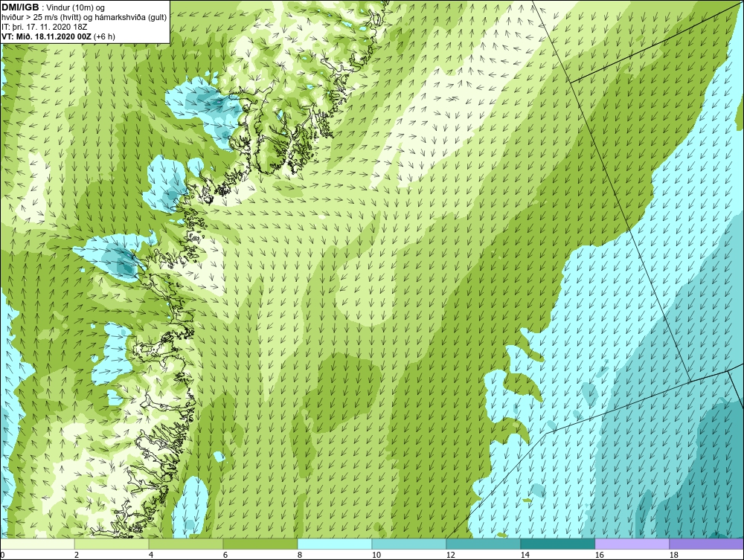The height and width of the screenshot is (560, 744).
Task: Click the 8–10 m/s light cyan swatch
Action: [335, 544]
